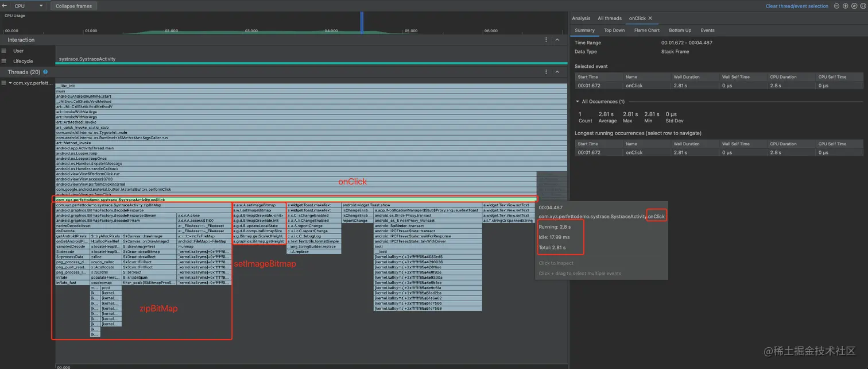Grab the reorder handle of the Lifecycle track

4,61
